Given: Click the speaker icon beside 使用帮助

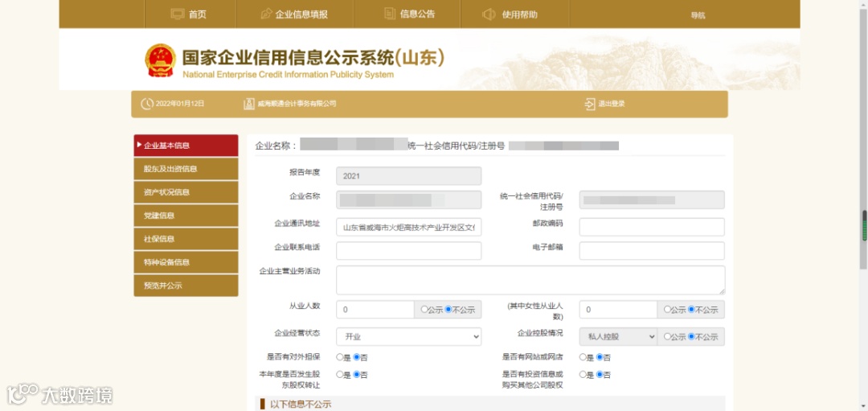Looking at the screenshot, I should point(489,14).
